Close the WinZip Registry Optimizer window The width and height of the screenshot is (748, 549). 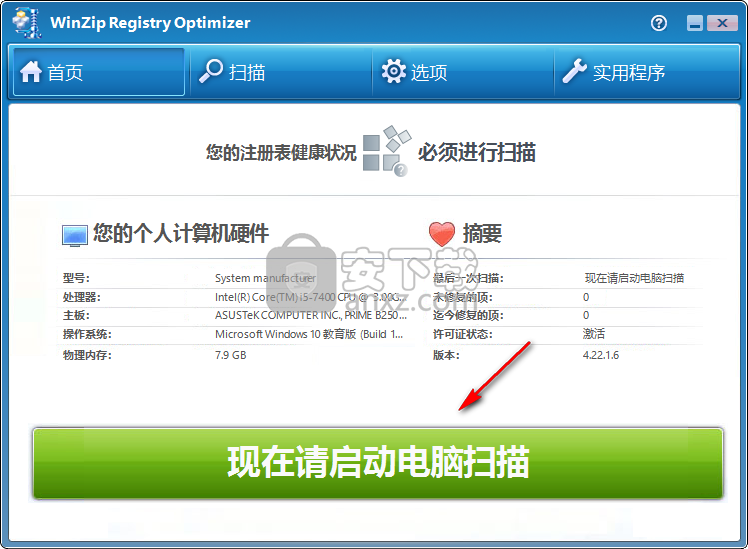point(722,23)
